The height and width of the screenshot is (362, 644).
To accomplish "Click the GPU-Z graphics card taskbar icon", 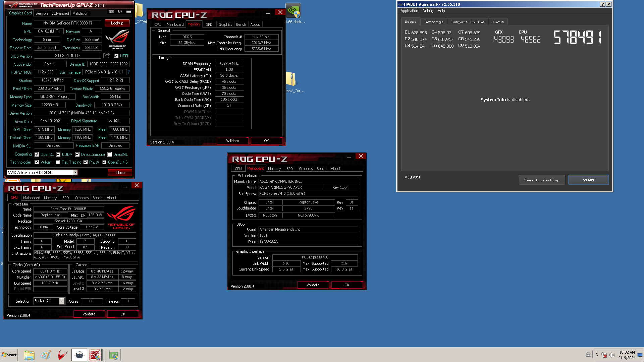I will click(113, 355).
